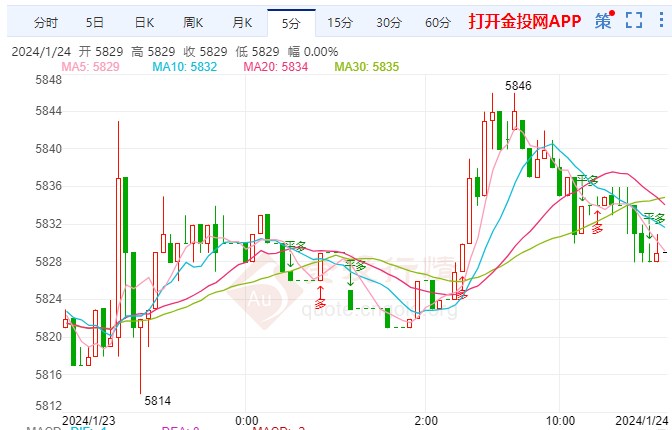The width and height of the screenshot is (672, 430).
Task: Select the 日K tab
Action: [144, 23]
